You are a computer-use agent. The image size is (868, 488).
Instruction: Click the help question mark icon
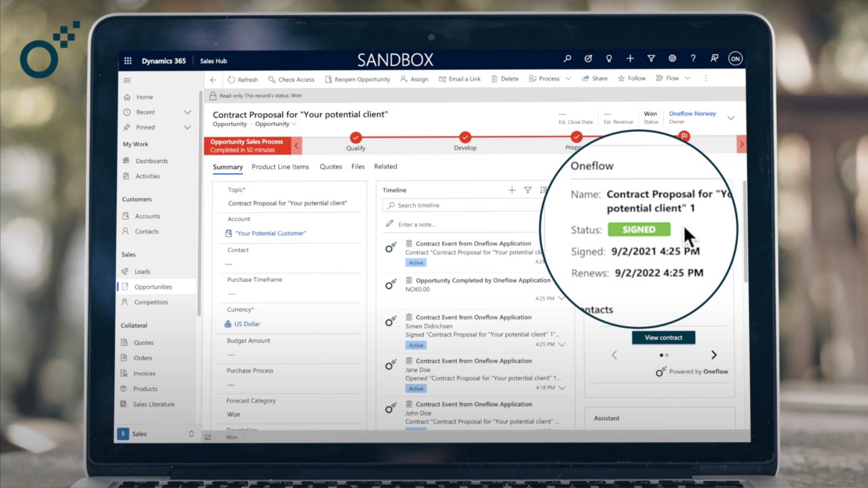[x=693, y=59]
